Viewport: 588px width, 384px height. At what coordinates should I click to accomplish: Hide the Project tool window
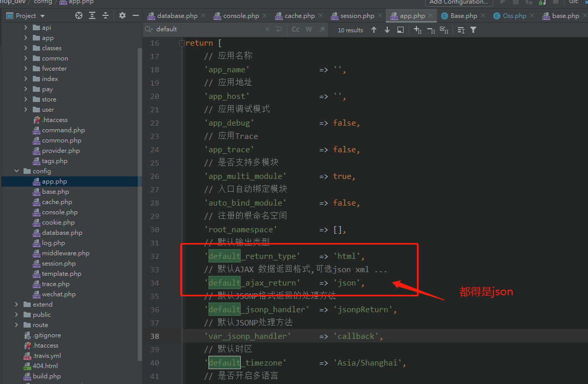tap(135, 15)
